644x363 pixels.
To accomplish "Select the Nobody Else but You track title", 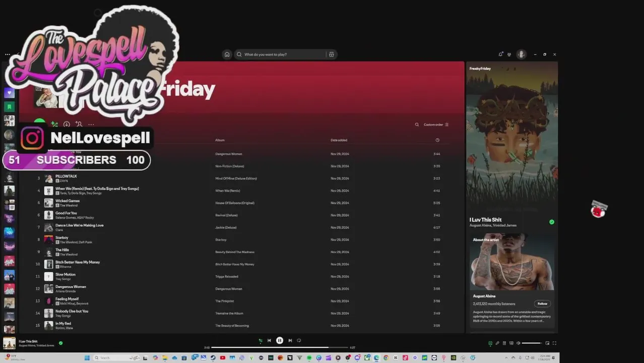I will (72, 311).
